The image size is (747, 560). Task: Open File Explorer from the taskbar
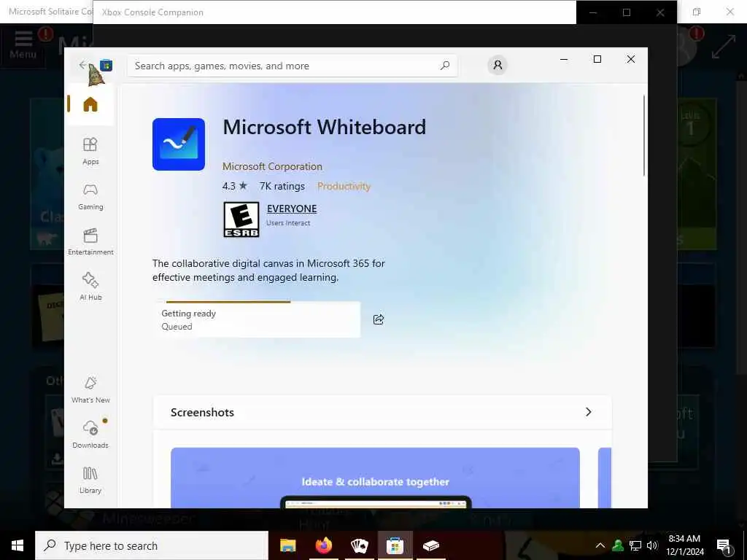[287, 545]
